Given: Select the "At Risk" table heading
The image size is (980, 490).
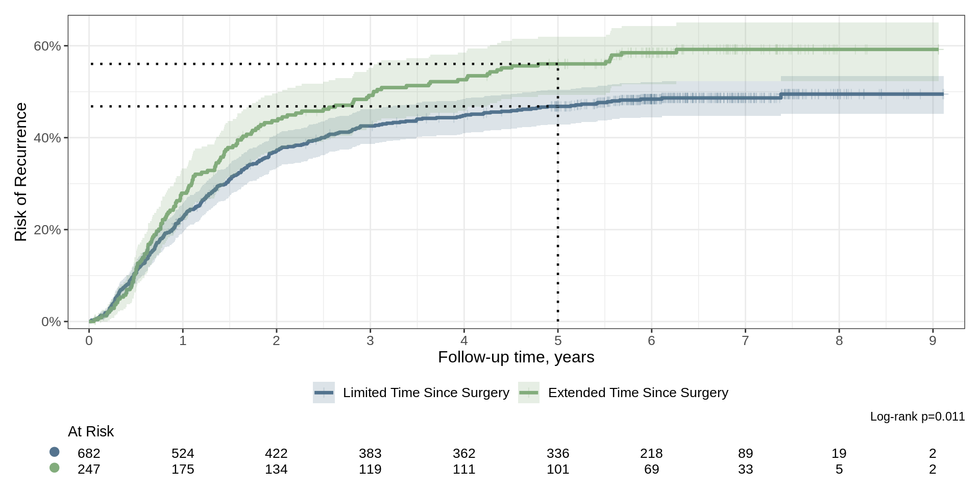Looking at the screenshot, I should point(91,431).
